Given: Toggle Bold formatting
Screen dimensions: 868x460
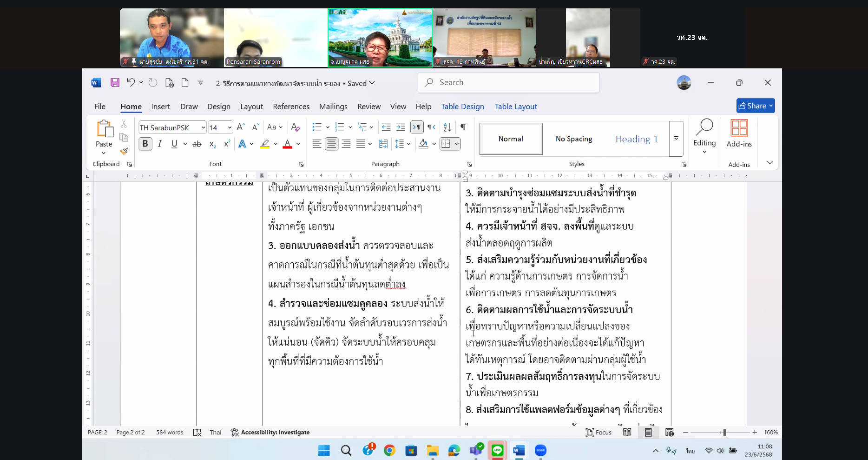Looking at the screenshot, I should click(x=145, y=144).
